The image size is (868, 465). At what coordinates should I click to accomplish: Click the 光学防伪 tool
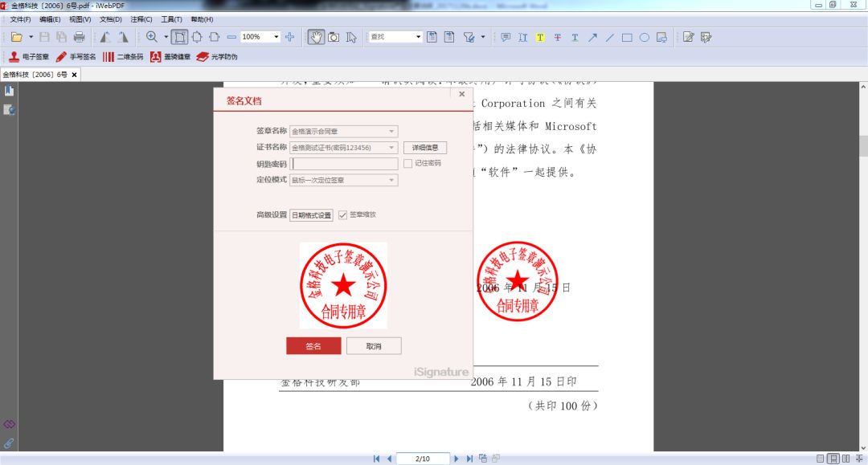(x=217, y=56)
